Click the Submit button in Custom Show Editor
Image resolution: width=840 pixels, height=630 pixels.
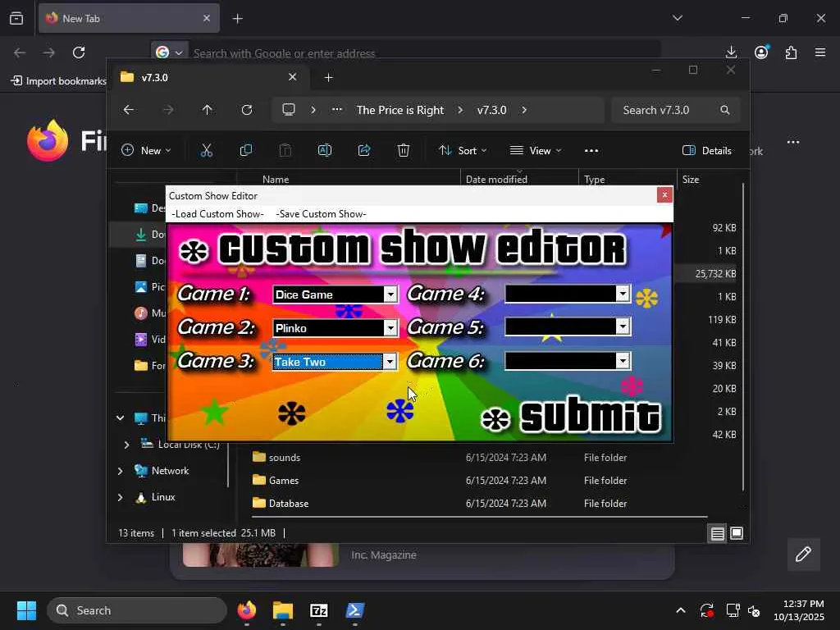(572, 416)
